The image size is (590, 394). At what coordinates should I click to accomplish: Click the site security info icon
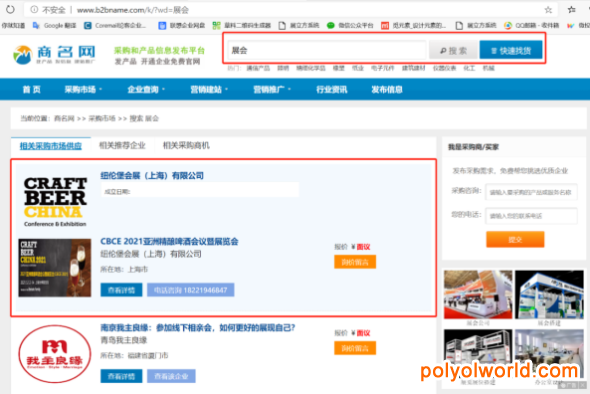click(34, 10)
